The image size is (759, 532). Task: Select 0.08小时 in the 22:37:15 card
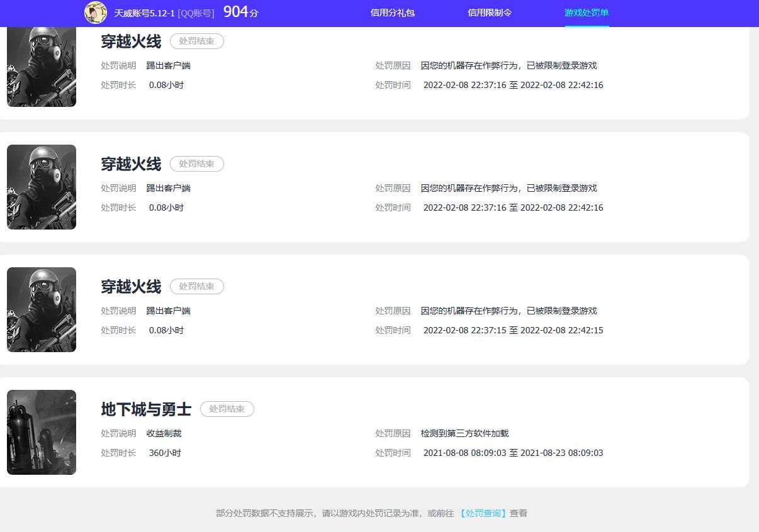pos(166,330)
